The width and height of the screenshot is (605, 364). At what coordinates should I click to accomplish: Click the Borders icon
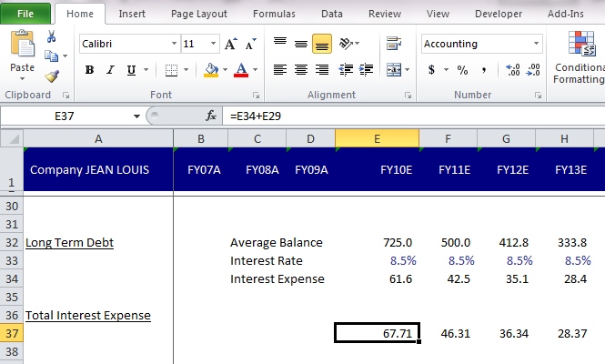(171, 70)
